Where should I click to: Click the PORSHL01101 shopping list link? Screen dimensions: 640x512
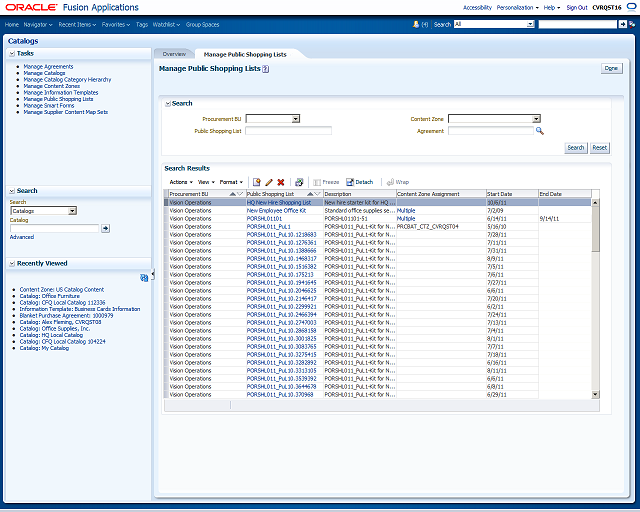(264, 219)
